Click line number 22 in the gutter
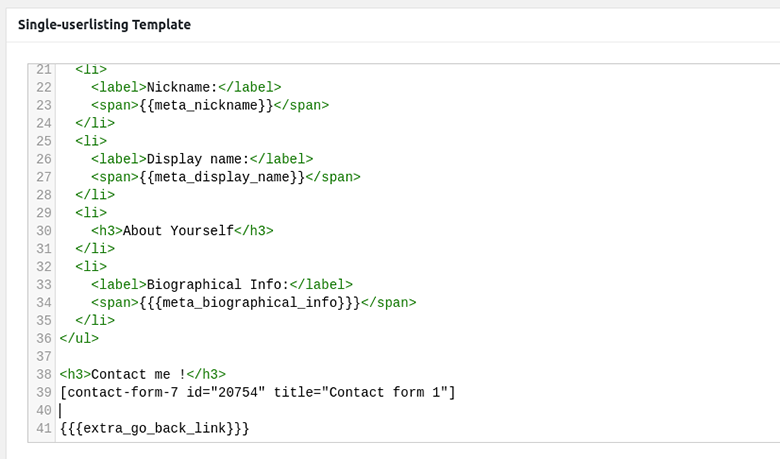Image resolution: width=780 pixels, height=459 pixels. point(44,88)
